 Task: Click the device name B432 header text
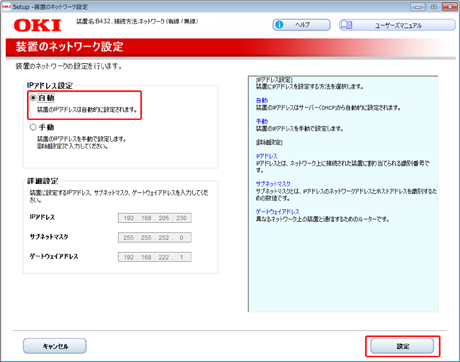[x=137, y=21]
